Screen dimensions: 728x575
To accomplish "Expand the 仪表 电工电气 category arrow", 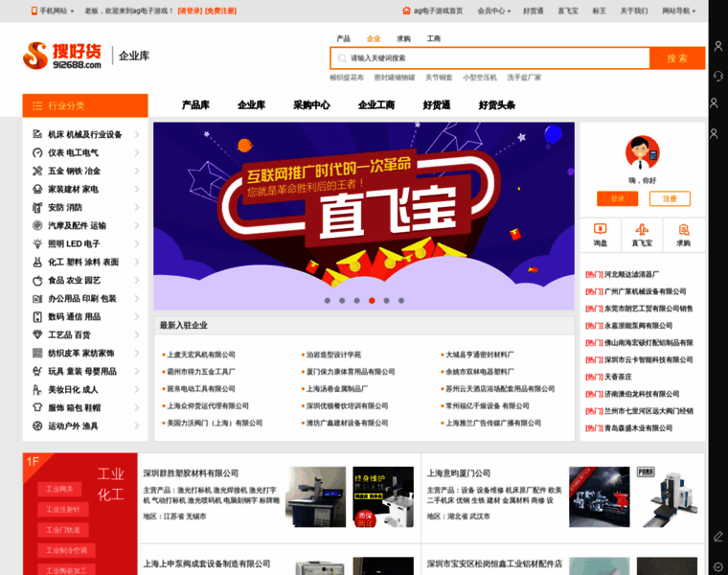I will click(137, 152).
